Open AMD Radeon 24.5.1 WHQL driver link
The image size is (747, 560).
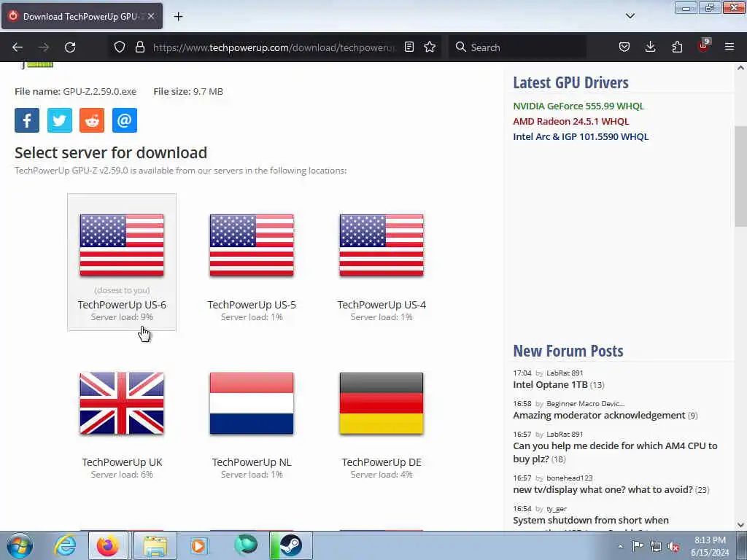click(570, 122)
